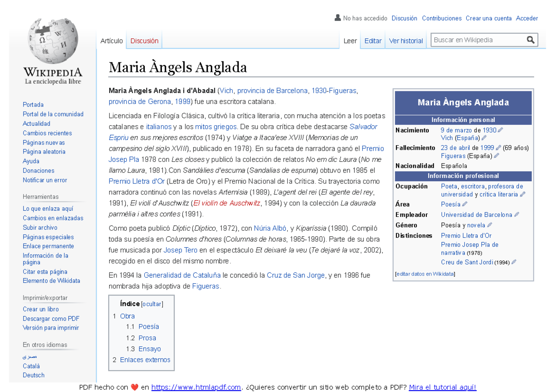Open the Editar tab
555x392 pixels.
pos(373,41)
